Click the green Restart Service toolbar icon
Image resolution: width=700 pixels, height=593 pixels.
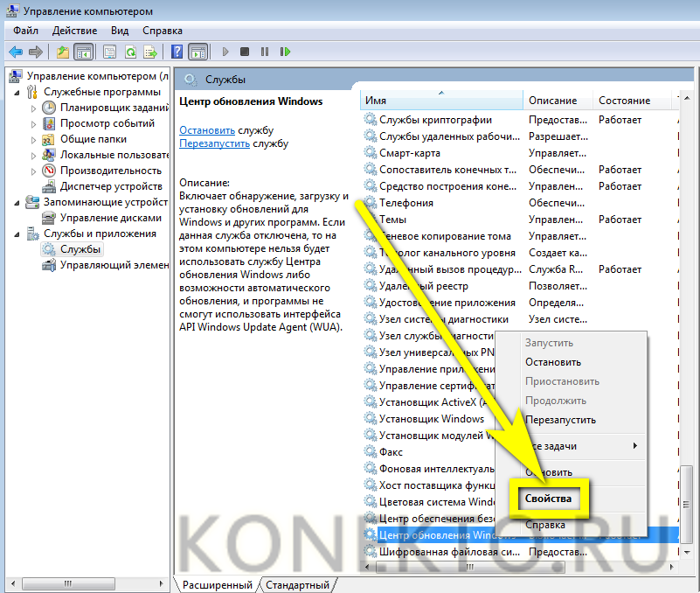[285, 52]
